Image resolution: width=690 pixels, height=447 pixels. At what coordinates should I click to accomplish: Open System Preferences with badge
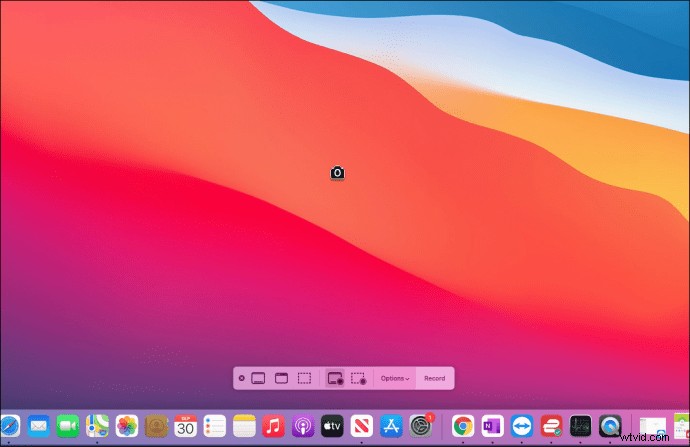[x=421, y=426]
